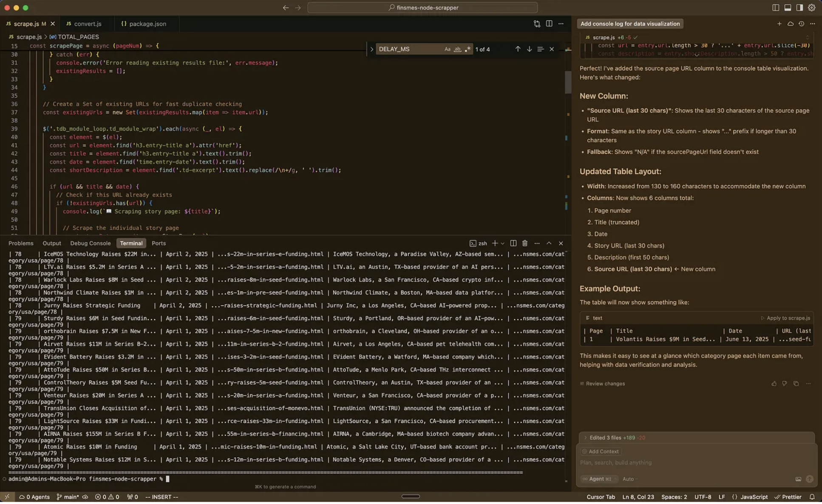Screen dimensions: 822x504
Task: Copy response with copy icon
Action: (x=796, y=384)
